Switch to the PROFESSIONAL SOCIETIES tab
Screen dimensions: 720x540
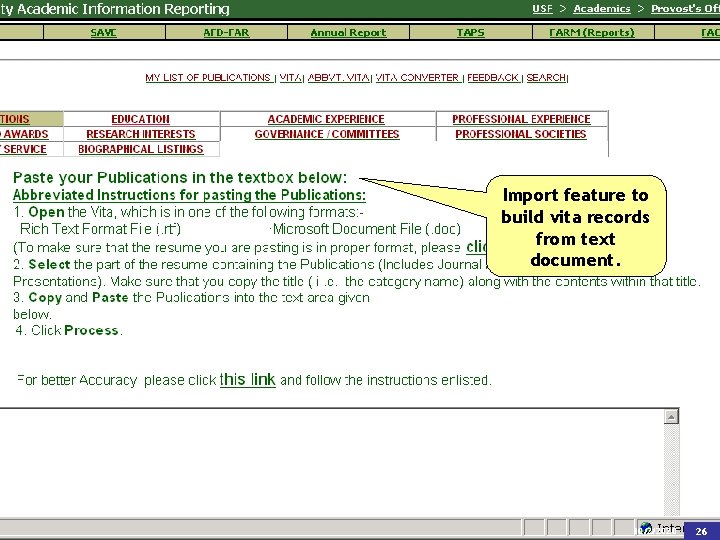(521, 134)
